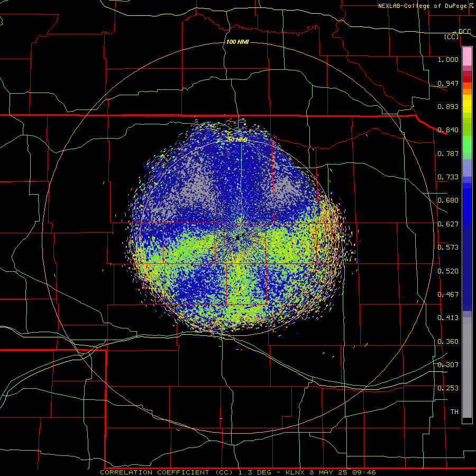The height and width of the screenshot is (476, 476).
Task: Click the 50 NMI range ring label
Action: (237, 140)
